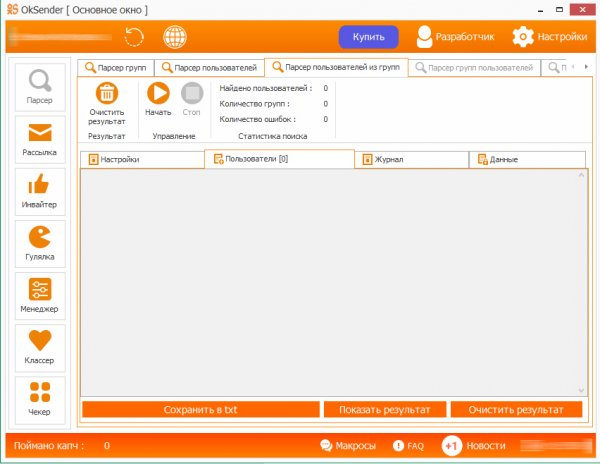Image resolution: width=600 pixels, height=464 pixels.
Task: Click the refresh circular arrows icon
Action: tap(134, 37)
